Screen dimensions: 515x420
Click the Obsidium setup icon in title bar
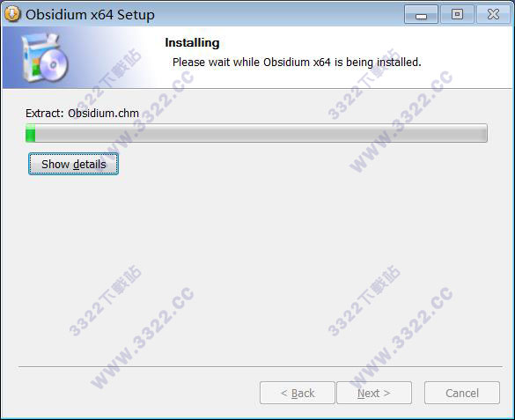[x=12, y=14]
